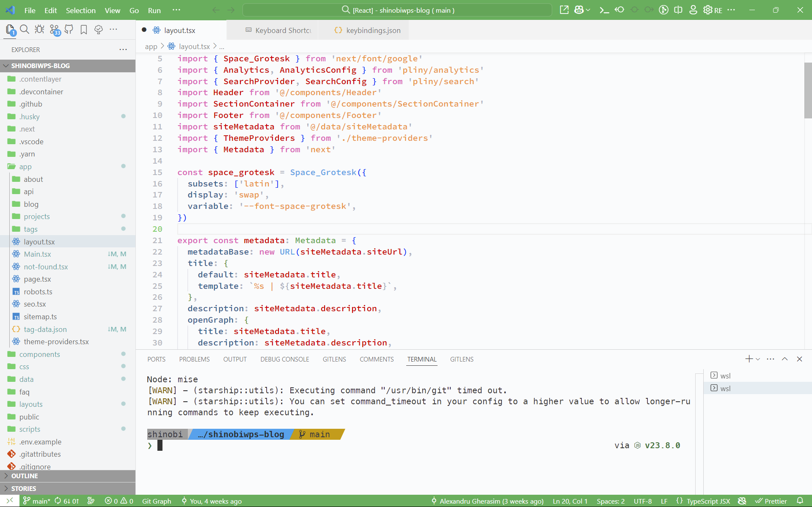Click the TypeScript JSX language mode
This screenshot has width=812, height=507.
[708, 501]
